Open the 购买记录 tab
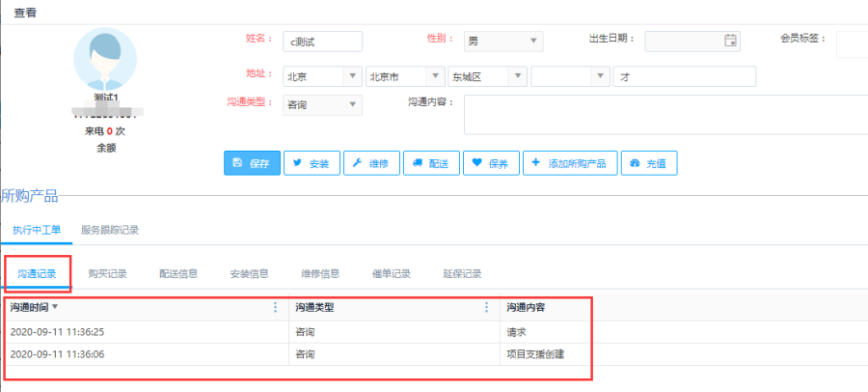868x392 pixels. [x=107, y=273]
